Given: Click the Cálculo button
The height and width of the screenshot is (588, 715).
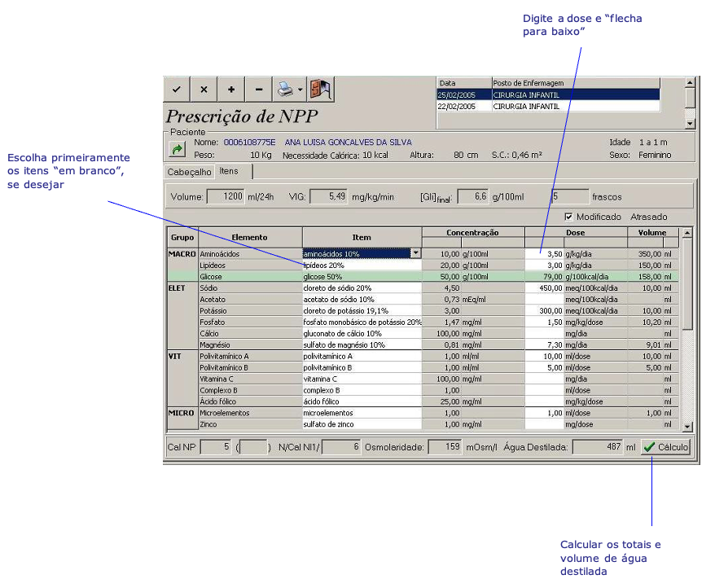Looking at the screenshot, I should (666, 447).
